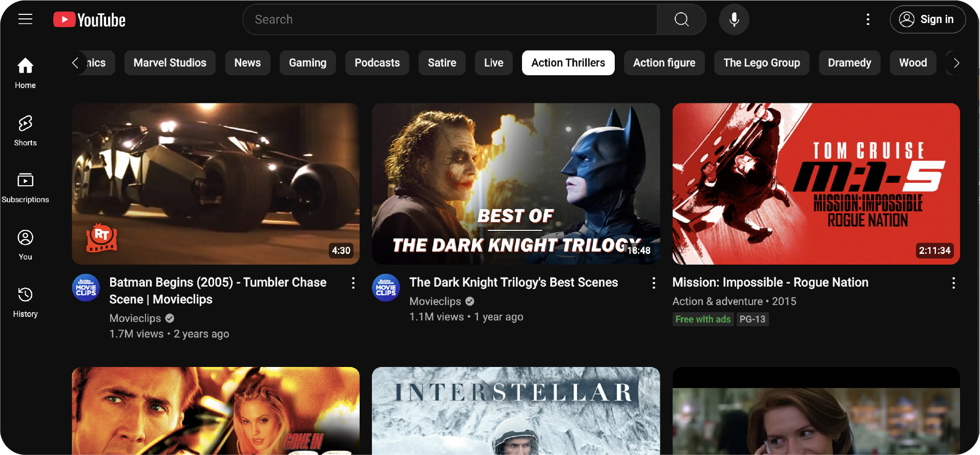This screenshot has width=980, height=455.
Task: Click the 2:11:34 duration badge
Action: coord(934,250)
